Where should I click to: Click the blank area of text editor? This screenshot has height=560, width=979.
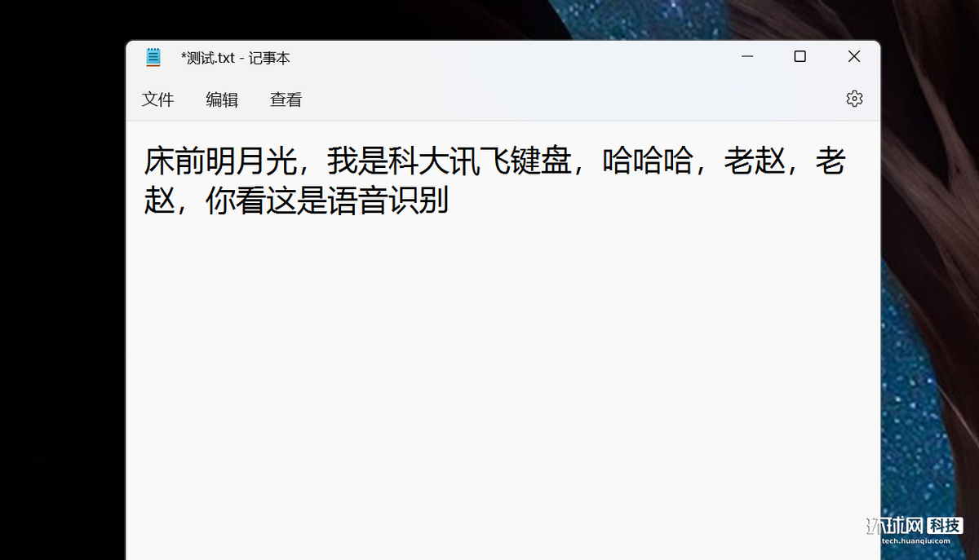[x=503, y=383]
